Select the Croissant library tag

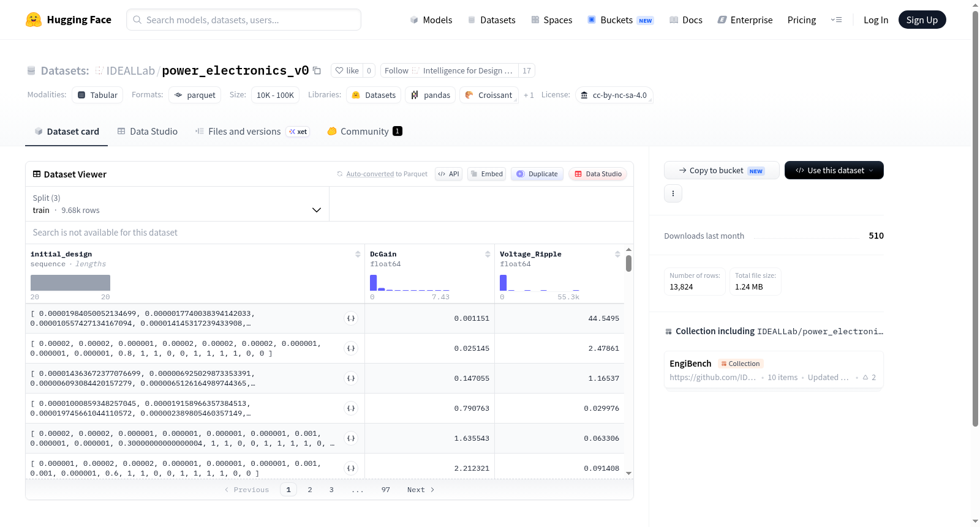point(489,95)
